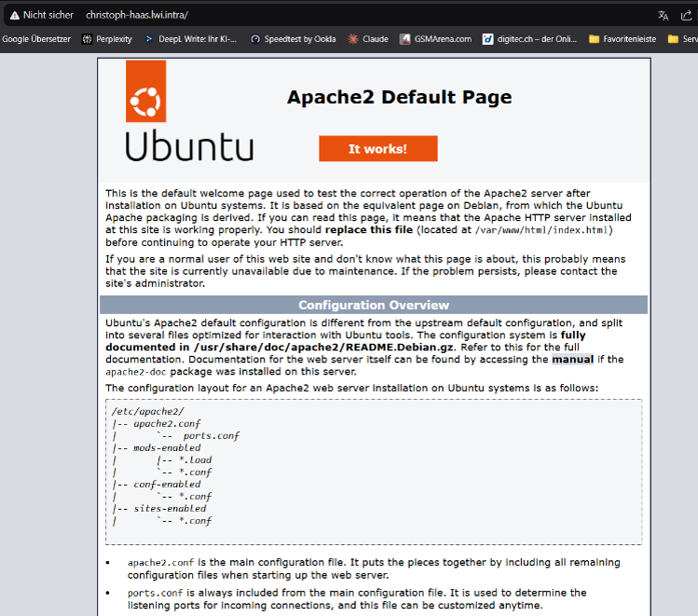Screen dimensions: 698x616
Task: Click 'ports.conf' in the config tree
Action: click(x=211, y=436)
